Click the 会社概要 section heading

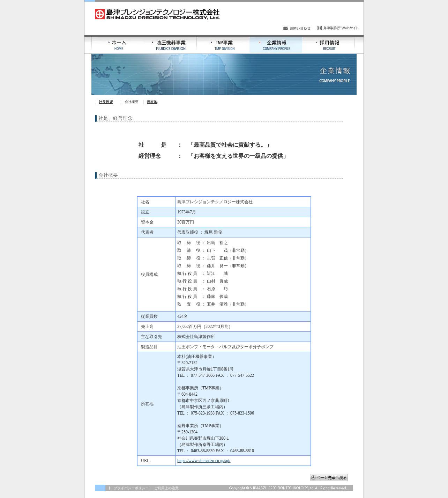coord(108,175)
